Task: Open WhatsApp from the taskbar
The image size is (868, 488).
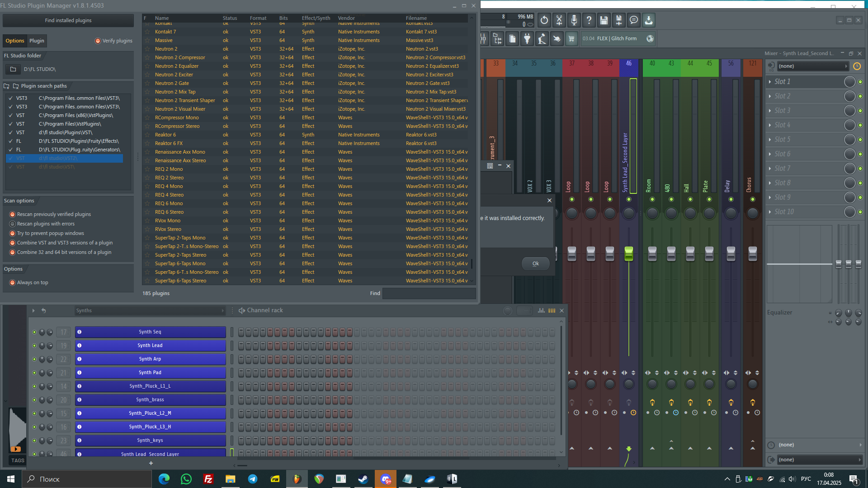Action: click(186, 479)
